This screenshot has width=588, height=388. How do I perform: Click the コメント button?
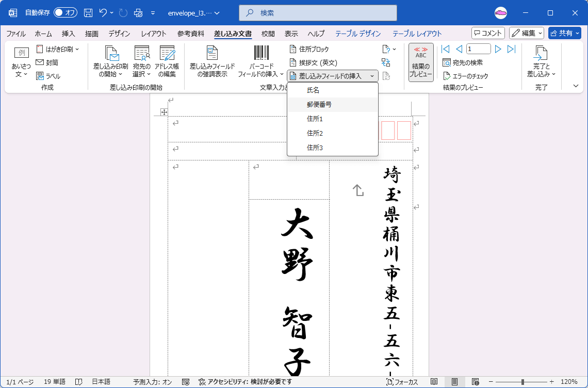tap(488, 33)
